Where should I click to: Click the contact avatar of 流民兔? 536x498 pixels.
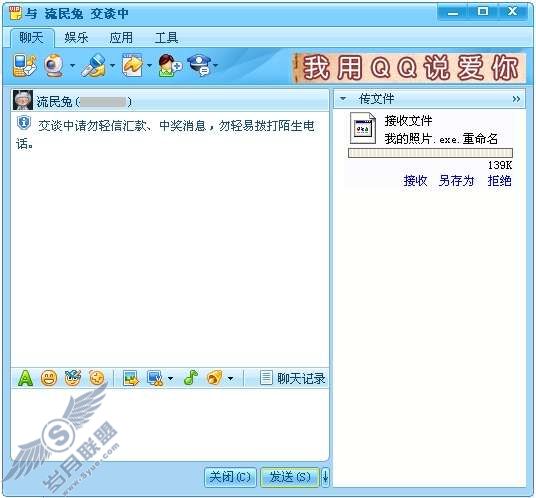(x=23, y=100)
